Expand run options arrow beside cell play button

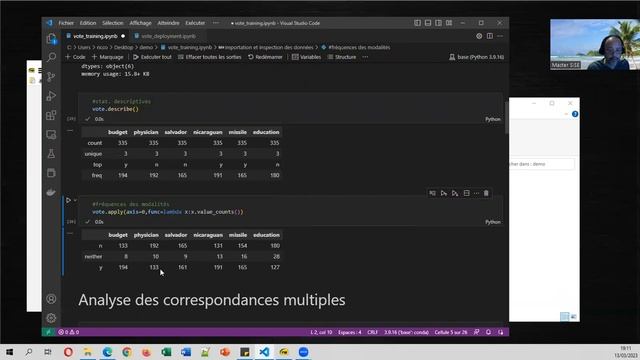(76, 200)
